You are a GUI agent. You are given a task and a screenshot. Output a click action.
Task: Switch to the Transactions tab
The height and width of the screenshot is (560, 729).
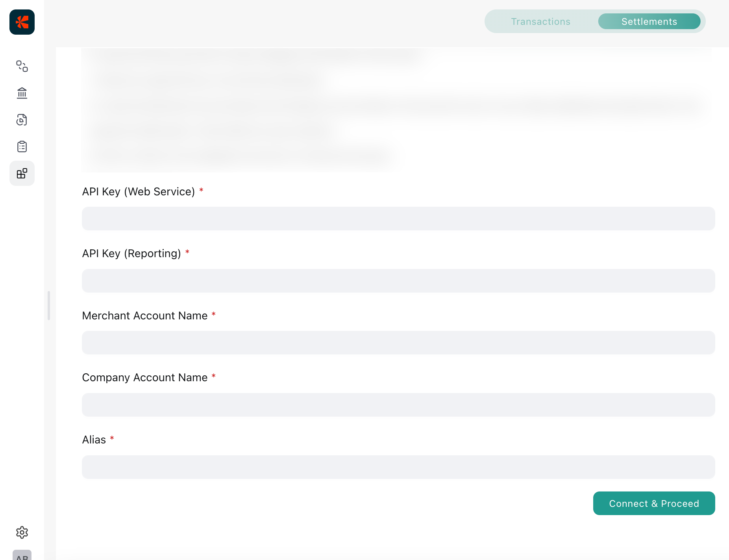(x=540, y=22)
